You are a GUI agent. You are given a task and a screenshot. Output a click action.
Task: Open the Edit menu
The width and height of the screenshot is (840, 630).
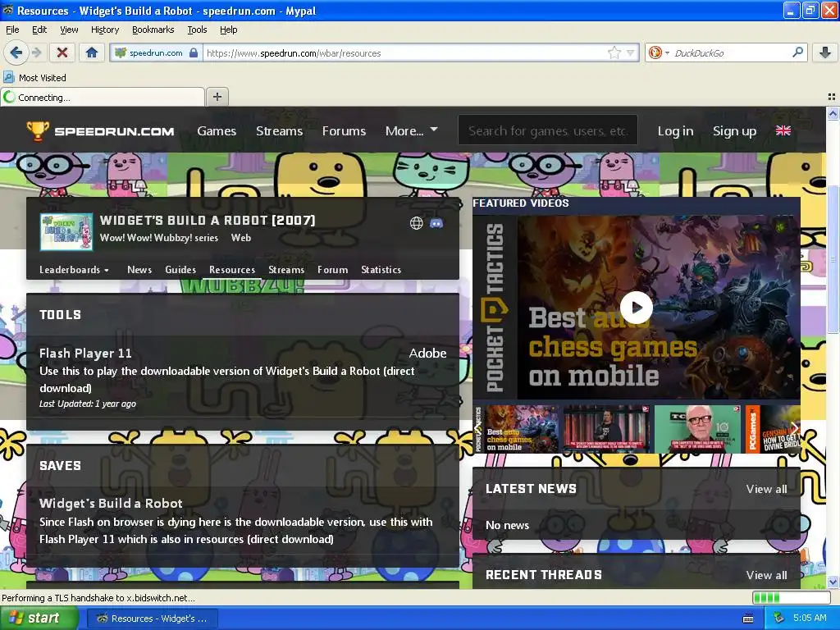[39, 30]
